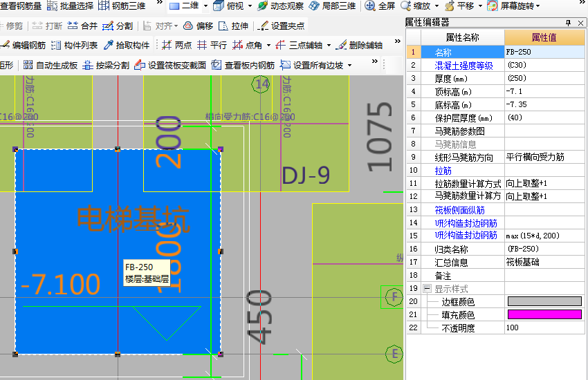Click the 合并 merge tool
This screenshot has height=380, width=588.
pyautogui.click(x=82, y=26)
